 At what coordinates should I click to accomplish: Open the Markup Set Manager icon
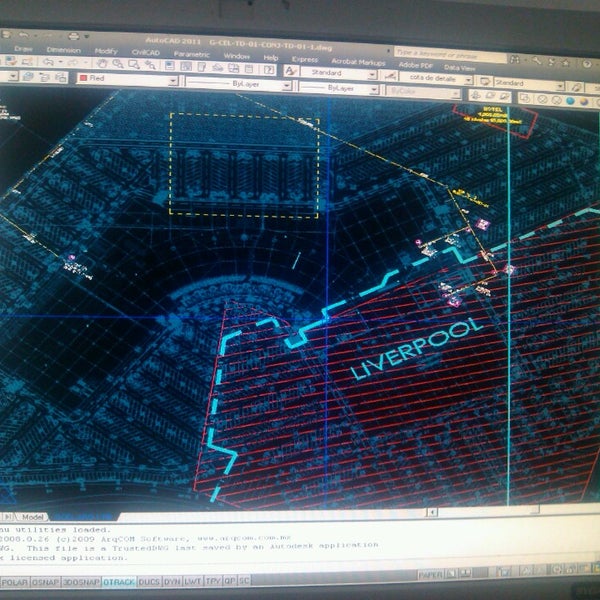point(233,68)
